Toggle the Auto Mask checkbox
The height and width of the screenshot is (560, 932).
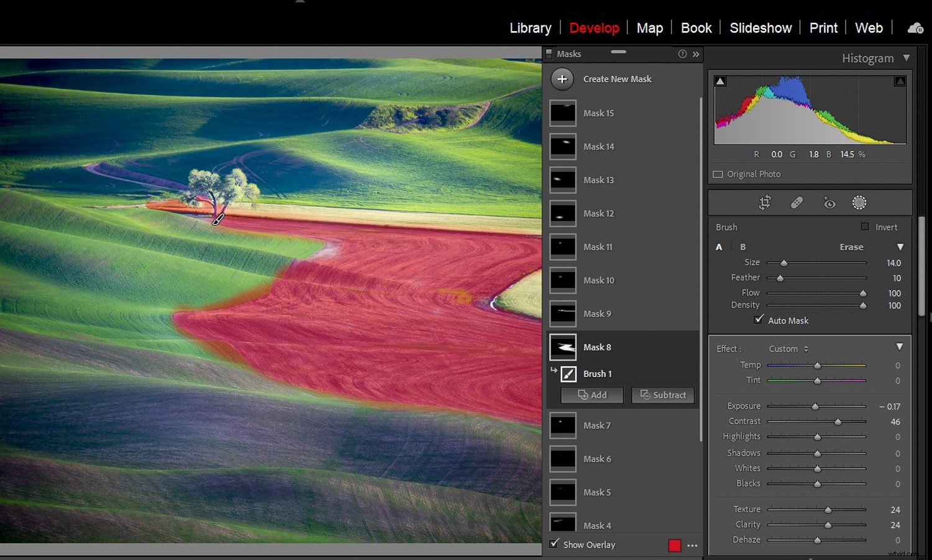[759, 319]
